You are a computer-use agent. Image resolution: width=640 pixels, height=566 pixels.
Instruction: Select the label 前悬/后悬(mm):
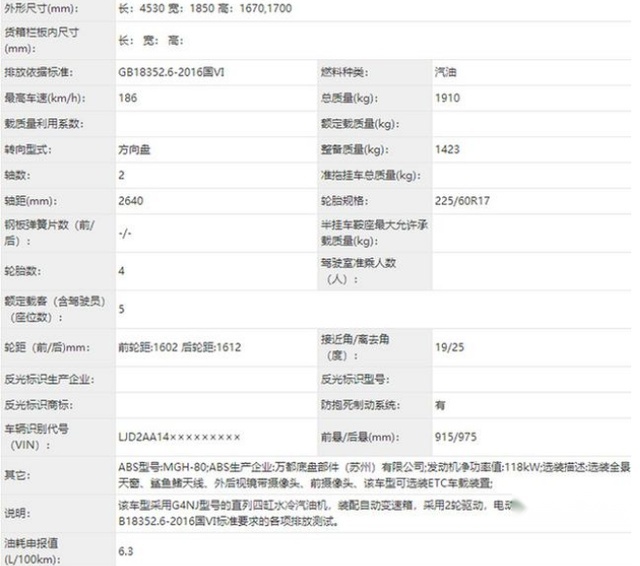[x=360, y=437]
